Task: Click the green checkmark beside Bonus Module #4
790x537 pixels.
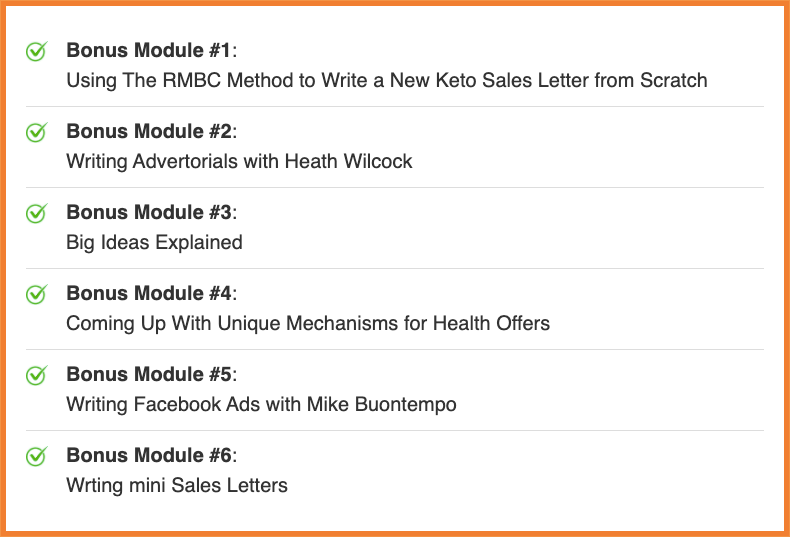Action: tap(36, 294)
